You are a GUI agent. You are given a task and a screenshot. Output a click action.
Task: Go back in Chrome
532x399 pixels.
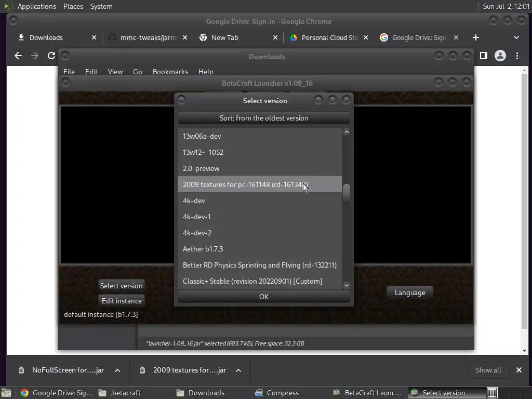[x=18, y=56]
